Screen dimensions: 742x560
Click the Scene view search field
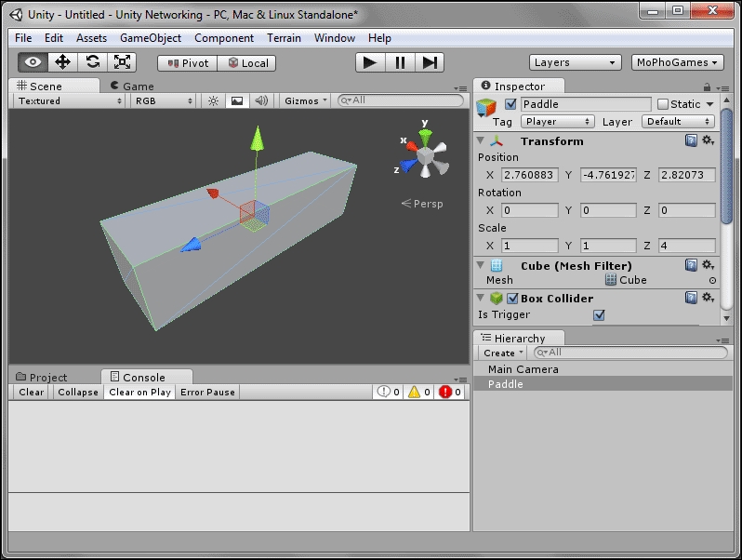401,100
